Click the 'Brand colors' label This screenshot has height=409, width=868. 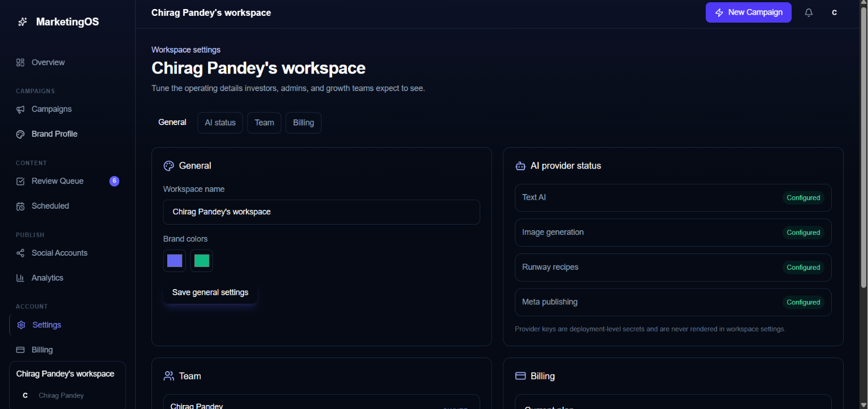(x=185, y=239)
